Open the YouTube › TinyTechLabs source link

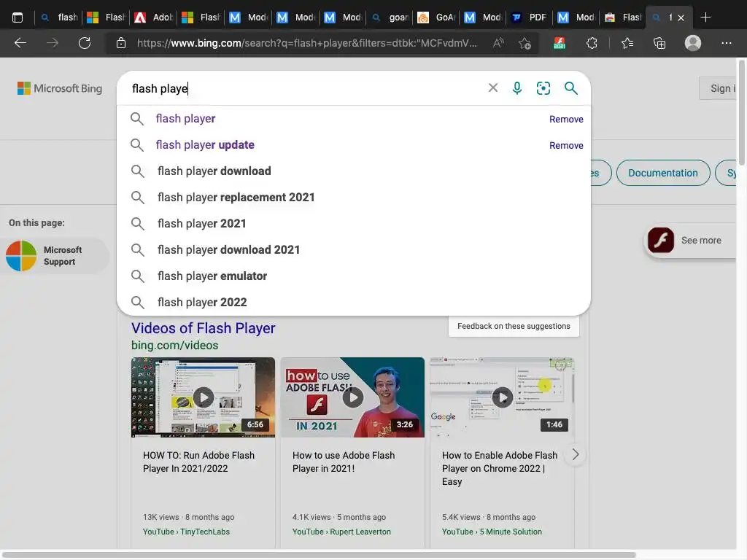(186, 532)
